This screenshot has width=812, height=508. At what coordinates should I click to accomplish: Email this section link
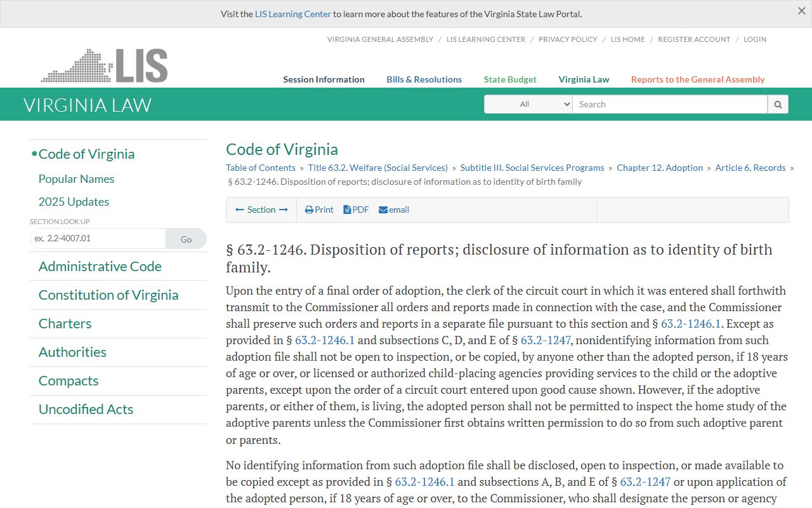tap(394, 210)
